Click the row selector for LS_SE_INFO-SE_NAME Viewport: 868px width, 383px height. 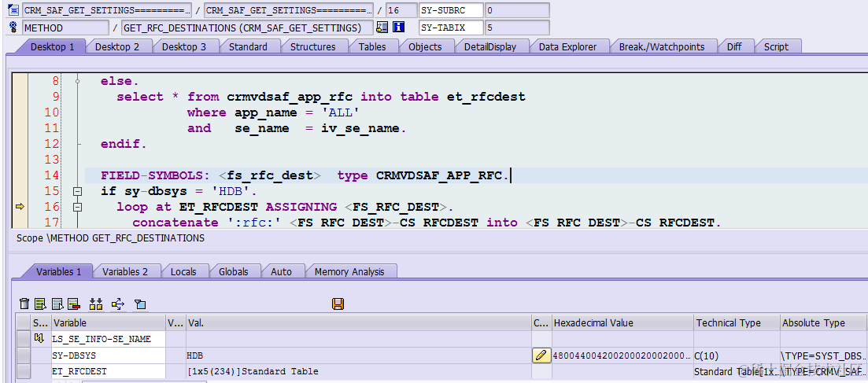pyautogui.click(x=24, y=339)
